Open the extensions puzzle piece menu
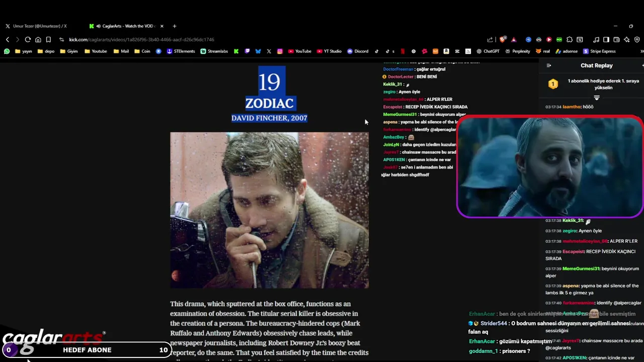The width and height of the screenshot is (644, 362). 570,40
